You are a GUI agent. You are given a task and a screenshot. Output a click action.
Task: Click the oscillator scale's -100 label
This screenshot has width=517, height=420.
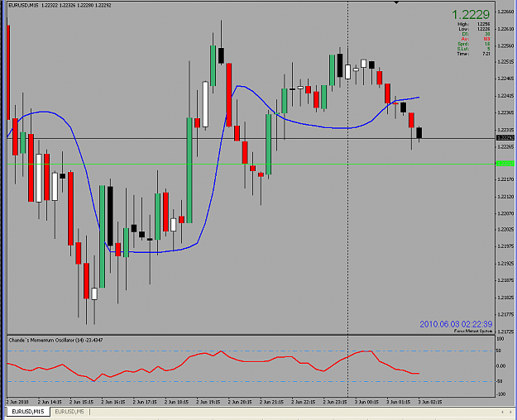501,394
